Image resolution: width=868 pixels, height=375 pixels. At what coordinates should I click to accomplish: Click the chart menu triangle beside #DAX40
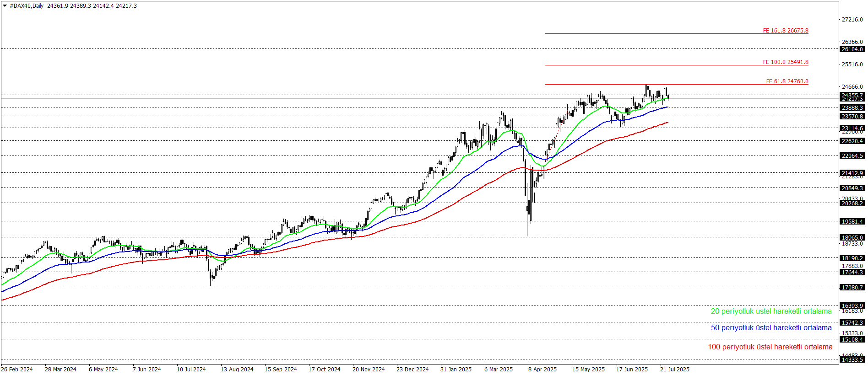coord(5,6)
